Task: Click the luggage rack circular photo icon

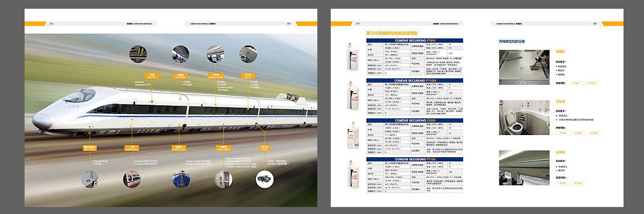Action: 215,54
